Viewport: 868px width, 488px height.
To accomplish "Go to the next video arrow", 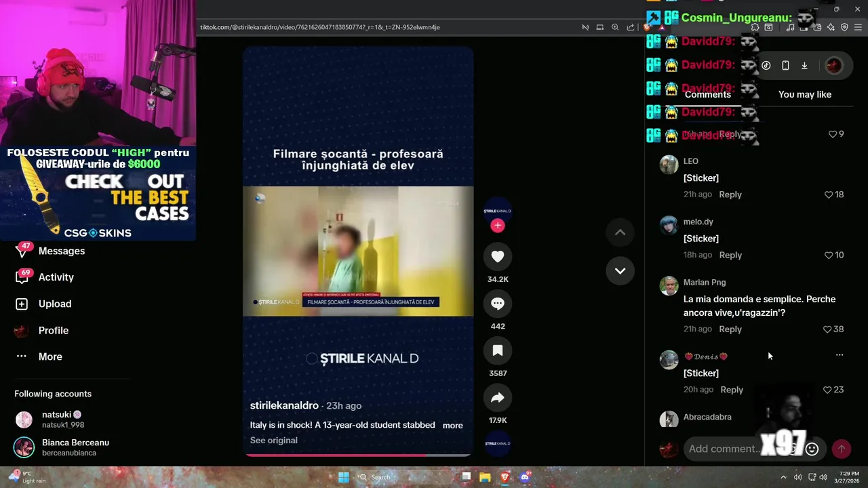I will pyautogui.click(x=620, y=270).
